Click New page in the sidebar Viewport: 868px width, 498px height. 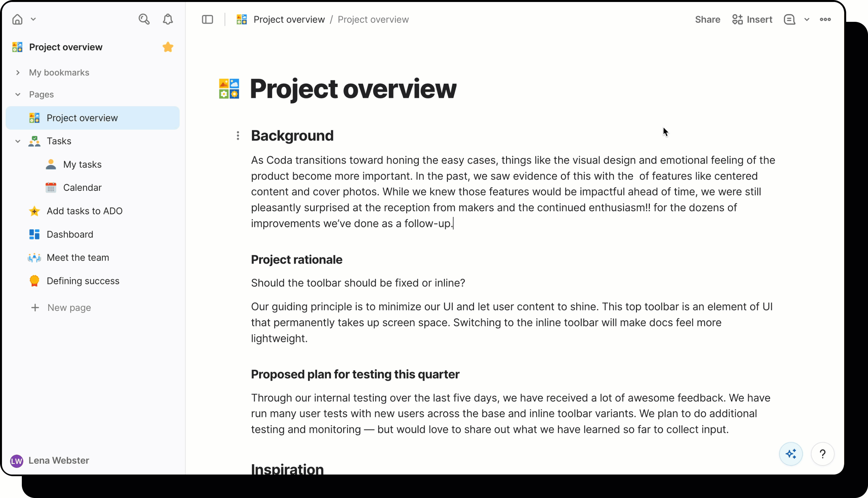69,308
